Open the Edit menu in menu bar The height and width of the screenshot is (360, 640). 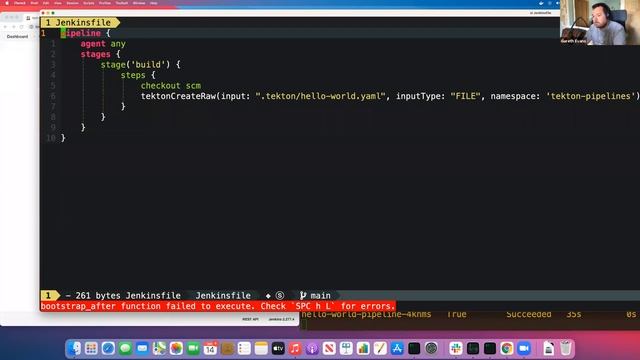click(46, 3)
